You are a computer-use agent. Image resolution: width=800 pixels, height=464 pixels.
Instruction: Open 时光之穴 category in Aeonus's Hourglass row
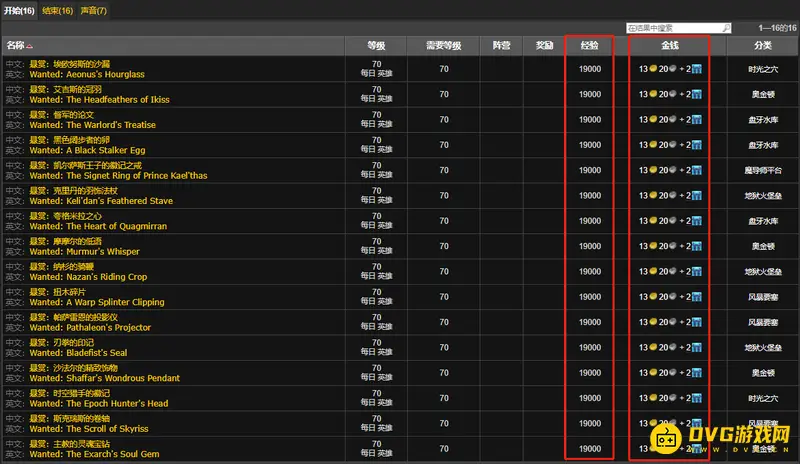pos(763,69)
